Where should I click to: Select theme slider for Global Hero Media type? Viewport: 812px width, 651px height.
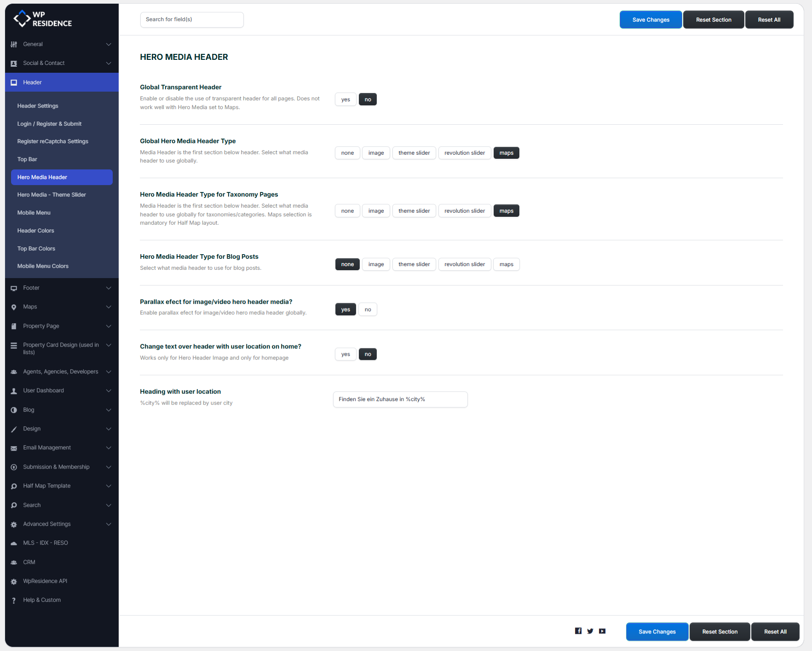[414, 153]
